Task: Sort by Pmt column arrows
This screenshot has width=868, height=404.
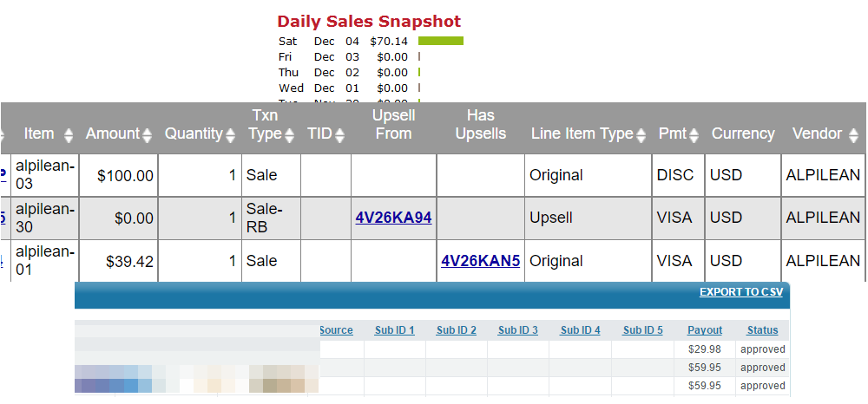Action: [694, 135]
